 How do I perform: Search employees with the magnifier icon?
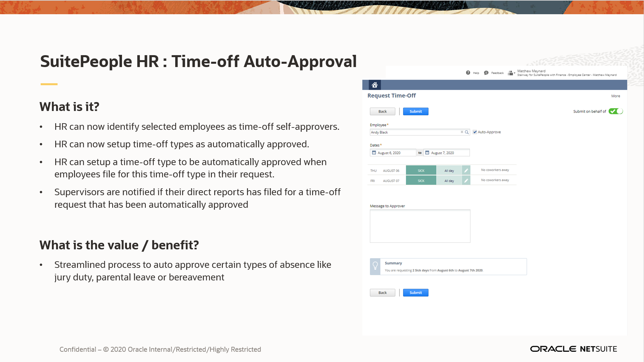[x=467, y=132]
